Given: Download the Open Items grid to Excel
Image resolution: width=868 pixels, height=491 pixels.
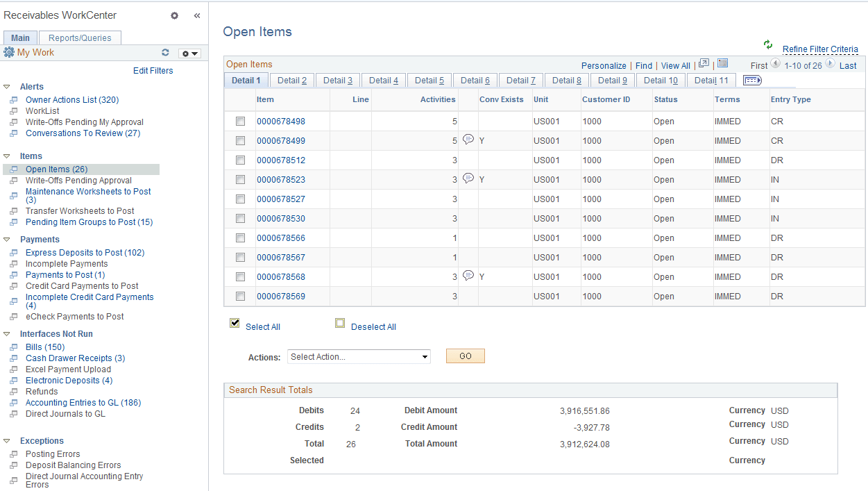Looking at the screenshot, I should coord(722,63).
